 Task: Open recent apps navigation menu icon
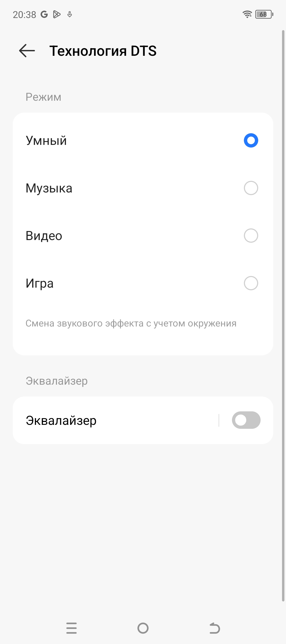pyautogui.click(x=71, y=628)
